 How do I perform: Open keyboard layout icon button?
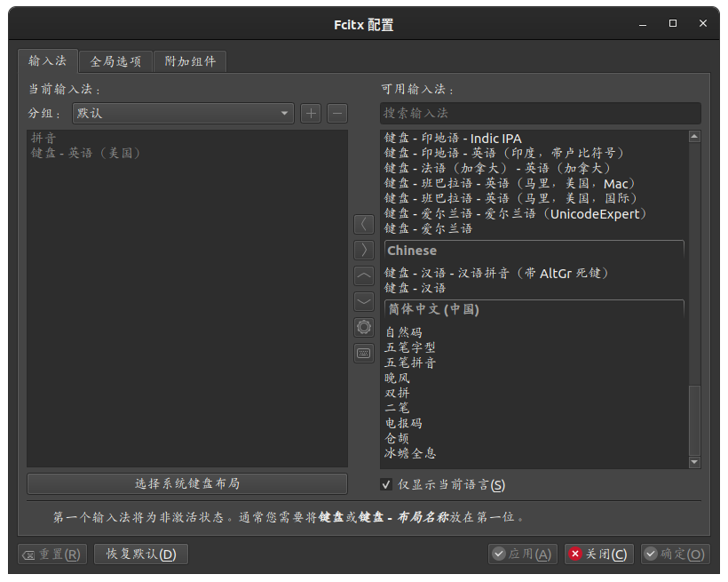pyautogui.click(x=364, y=354)
